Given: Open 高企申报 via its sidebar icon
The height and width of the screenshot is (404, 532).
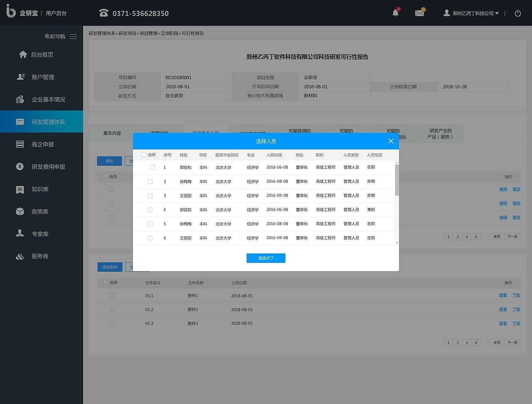Looking at the screenshot, I should [x=20, y=144].
